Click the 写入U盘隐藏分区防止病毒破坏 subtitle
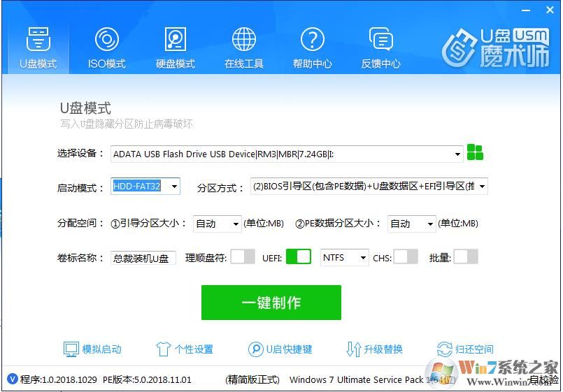Viewport: 563px width, 392px height. pyautogui.click(x=127, y=124)
